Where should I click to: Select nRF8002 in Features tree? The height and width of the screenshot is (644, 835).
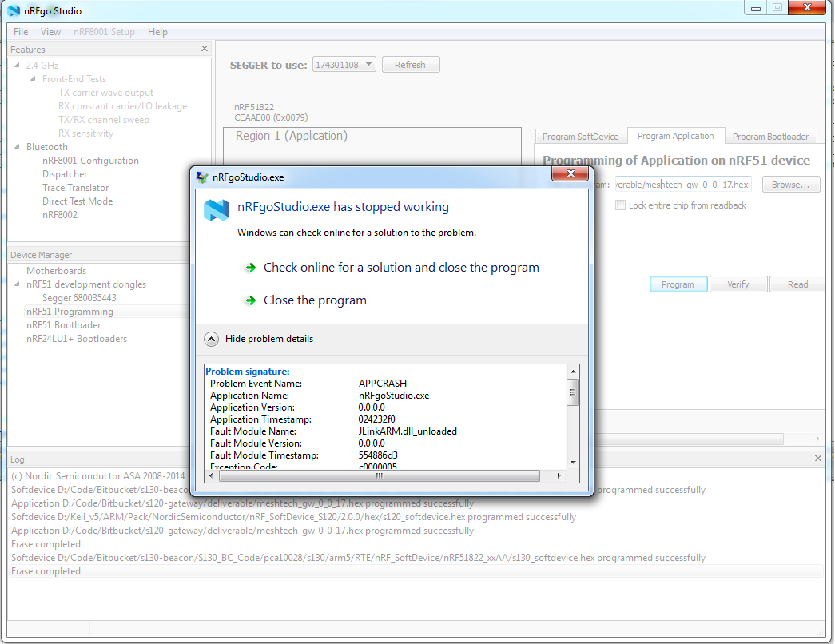[x=60, y=215]
